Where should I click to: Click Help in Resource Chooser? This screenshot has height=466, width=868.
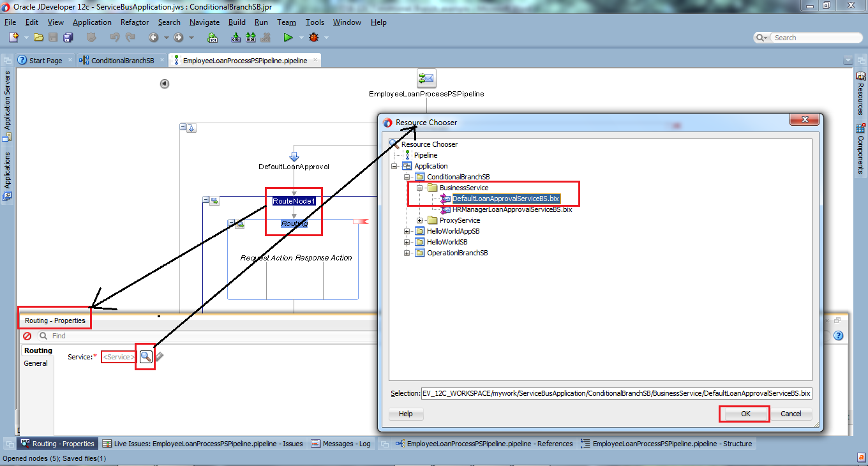406,414
